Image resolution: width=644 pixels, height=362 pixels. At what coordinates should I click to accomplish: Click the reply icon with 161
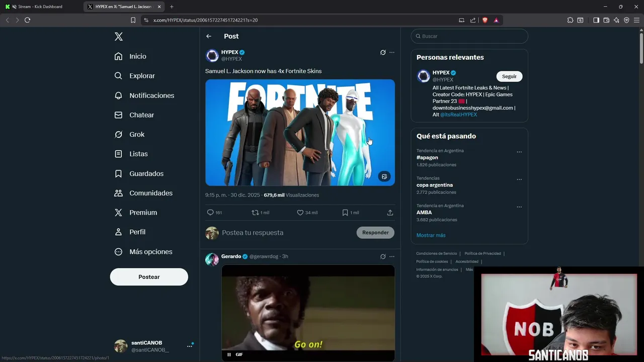point(214,213)
